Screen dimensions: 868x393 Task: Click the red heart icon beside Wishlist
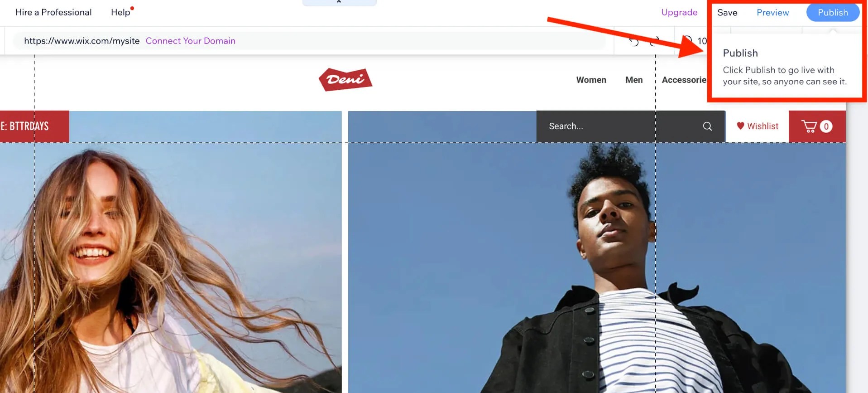click(x=740, y=126)
